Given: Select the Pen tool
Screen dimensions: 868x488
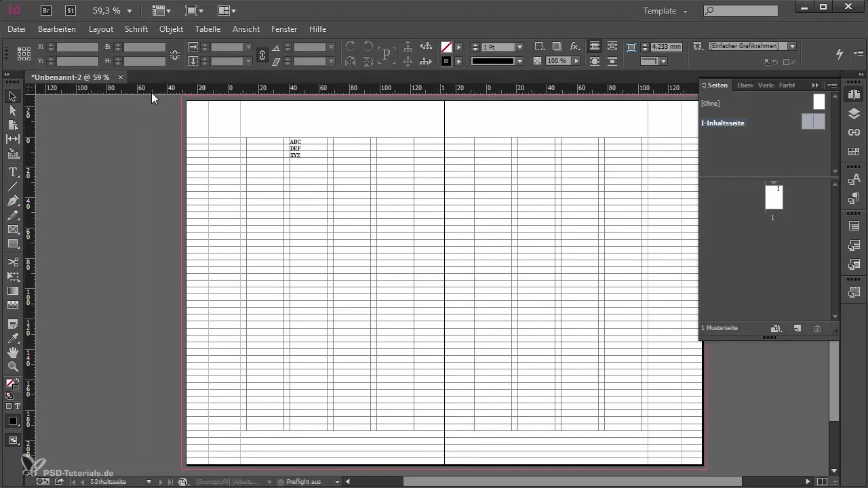Looking at the screenshot, I should [13, 201].
